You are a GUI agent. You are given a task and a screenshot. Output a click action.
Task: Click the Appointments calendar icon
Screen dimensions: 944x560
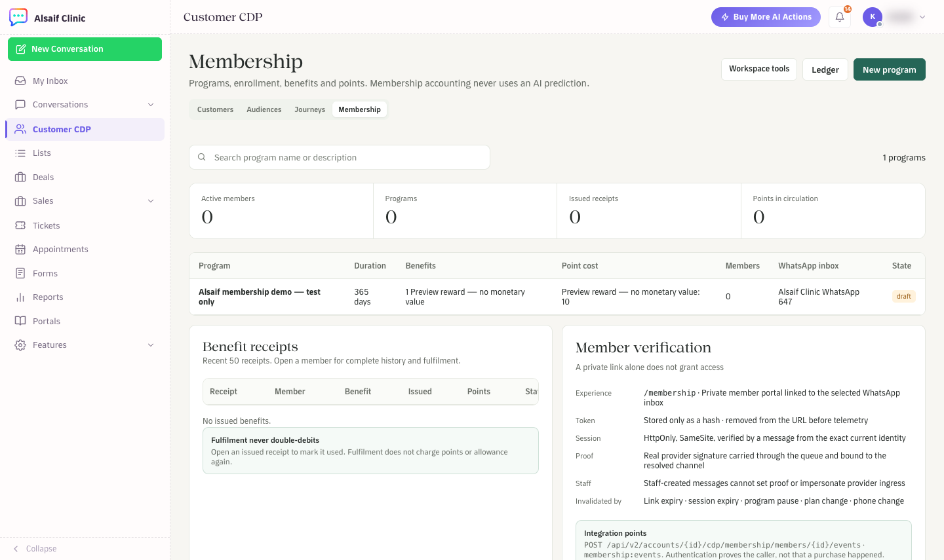point(20,249)
